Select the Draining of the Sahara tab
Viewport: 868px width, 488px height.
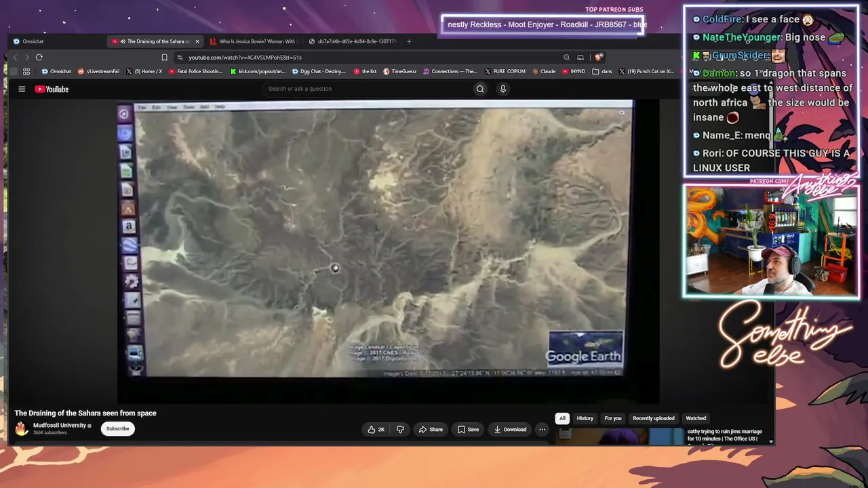155,41
